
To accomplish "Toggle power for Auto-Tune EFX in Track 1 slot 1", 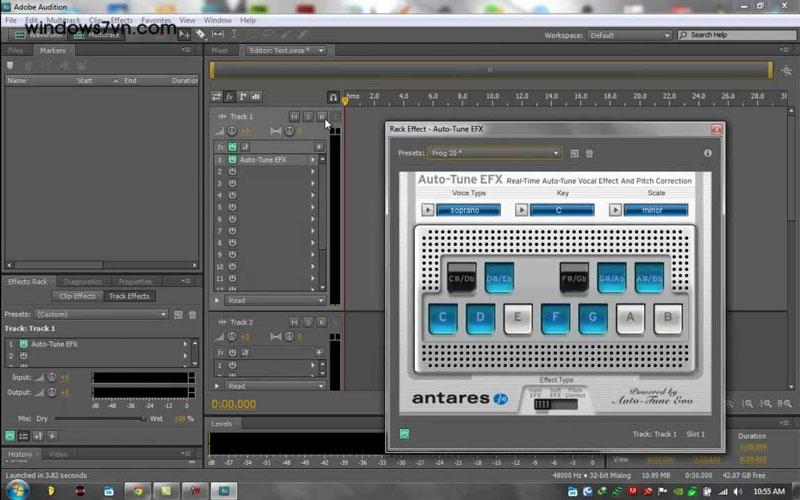I will coord(232,160).
